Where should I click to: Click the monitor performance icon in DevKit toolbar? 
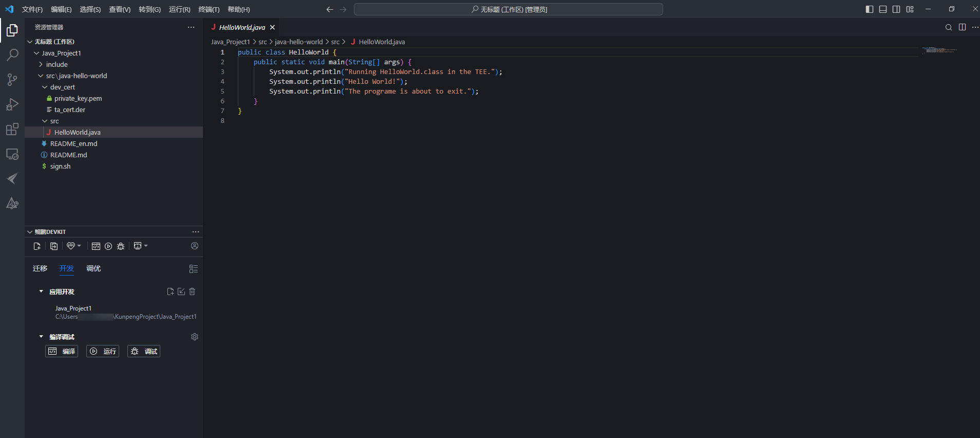point(138,246)
